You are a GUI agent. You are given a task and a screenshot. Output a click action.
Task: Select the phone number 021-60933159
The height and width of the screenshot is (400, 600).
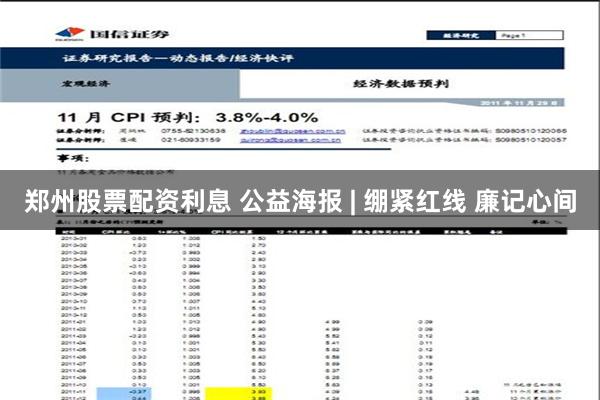click(x=191, y=140)
